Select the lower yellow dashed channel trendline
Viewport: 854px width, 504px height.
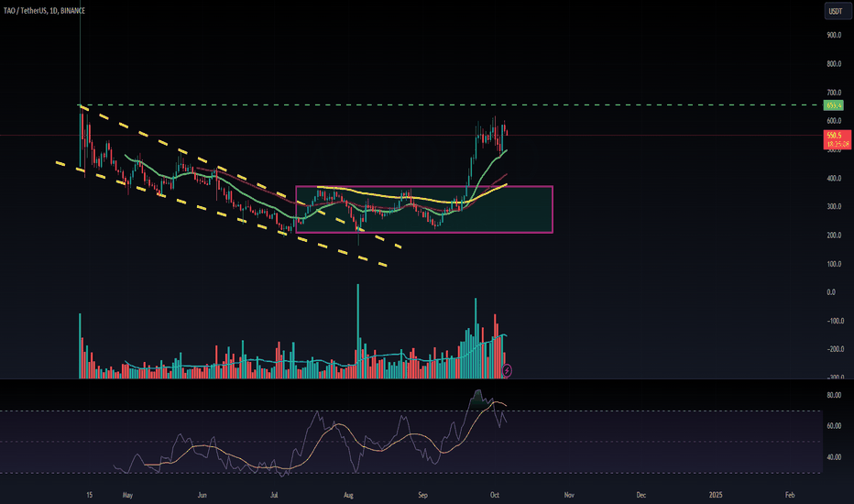[221, 214]
